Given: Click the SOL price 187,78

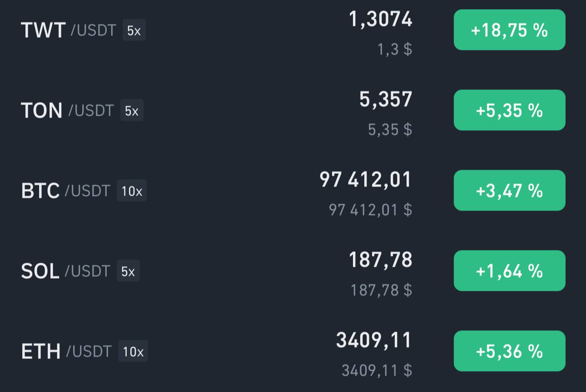Looking at the screenshot, I should pyautogui.click(x=381, y=260).
